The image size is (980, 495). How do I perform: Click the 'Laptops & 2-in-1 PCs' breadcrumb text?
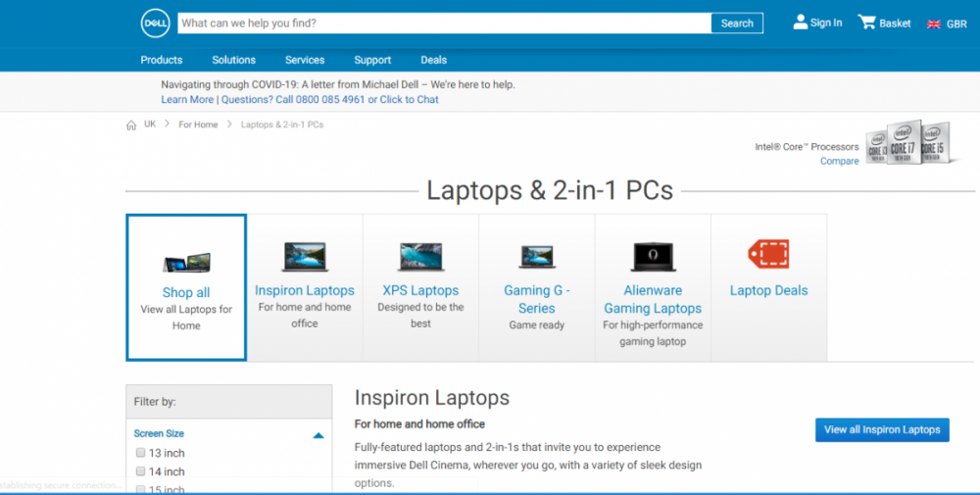point(282,124)
